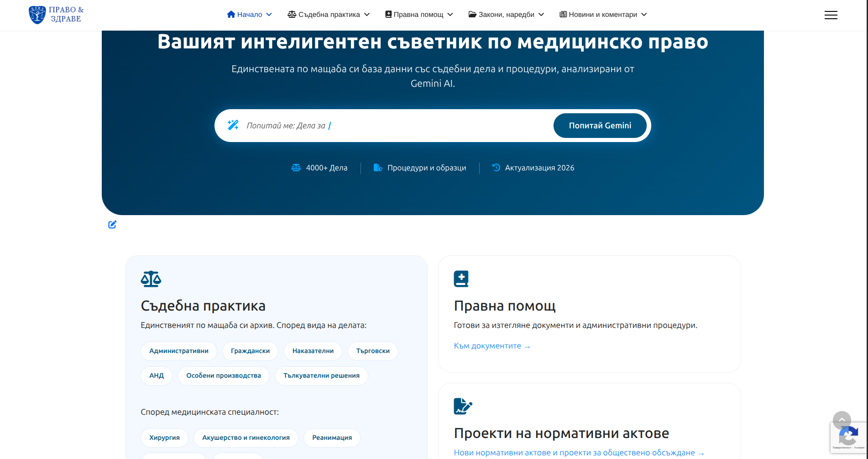Click the magic wand icon in search bar
This screenshot has height=459, width=868.
(233, 125)
